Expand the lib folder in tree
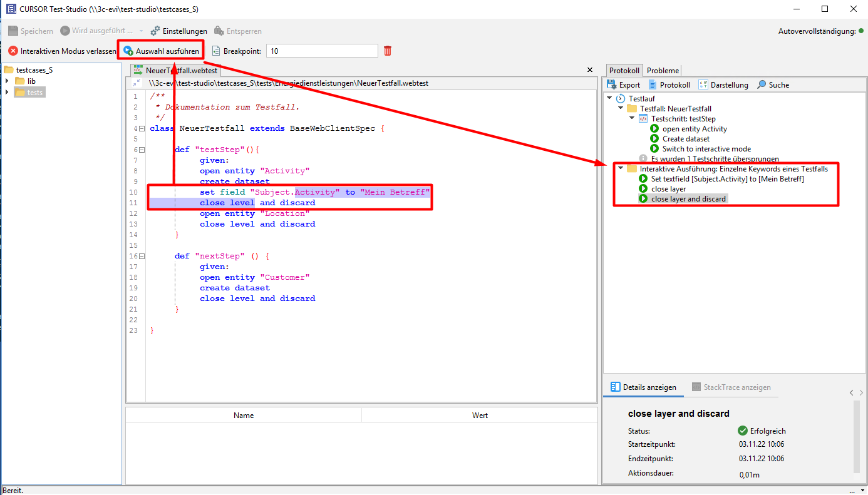The image size is (868, 495). pyautogui.click(x=7, y=81)
